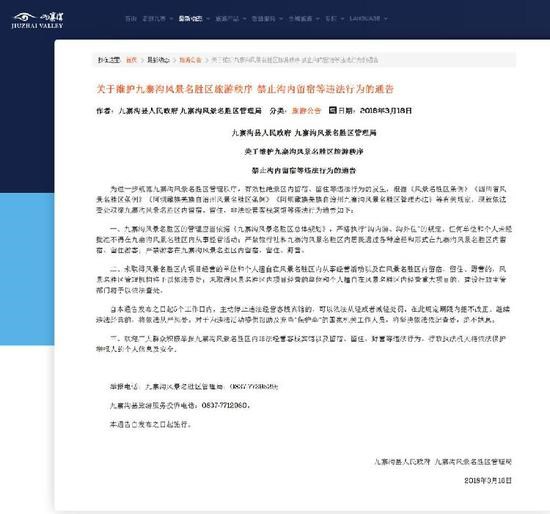550x514 pixels.
Task: Open the LANGUAGE dropdown menu
Action: coord(368,19)
